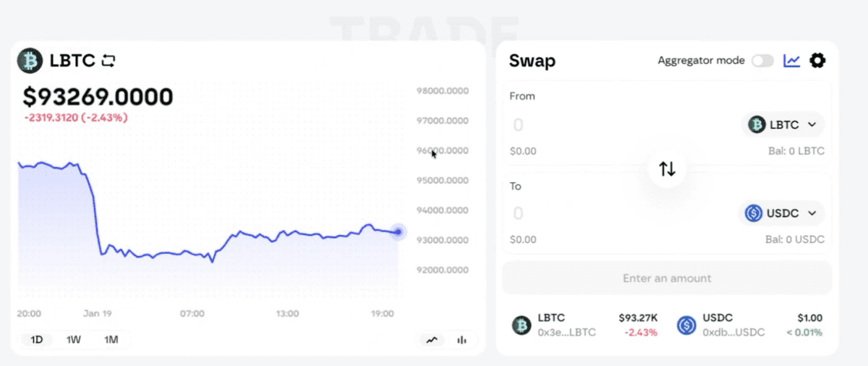
Task: Select the candlestick chart view icon
Action: 461,340
